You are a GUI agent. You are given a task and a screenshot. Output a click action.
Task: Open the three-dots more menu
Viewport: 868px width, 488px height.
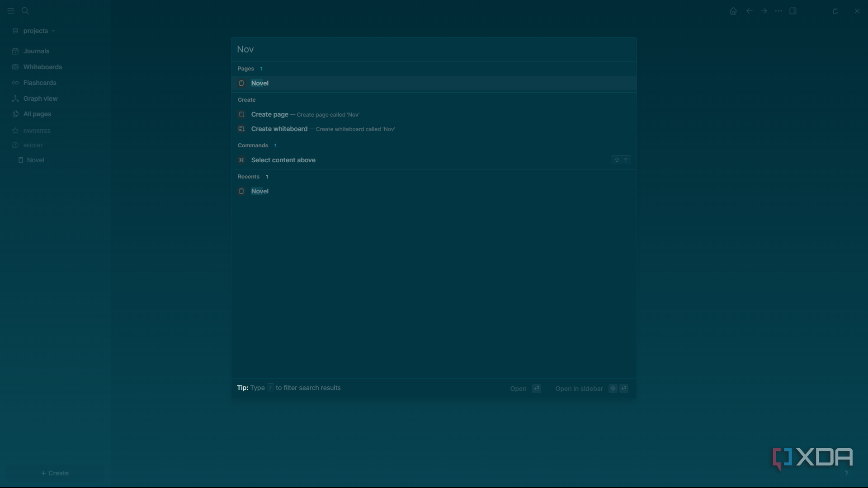click(778, 11)
